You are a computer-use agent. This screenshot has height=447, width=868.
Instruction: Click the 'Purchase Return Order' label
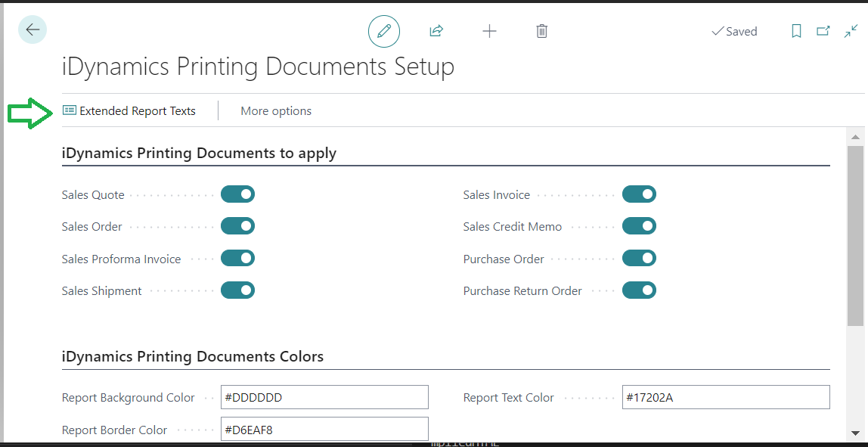click(x=522, y=290)
